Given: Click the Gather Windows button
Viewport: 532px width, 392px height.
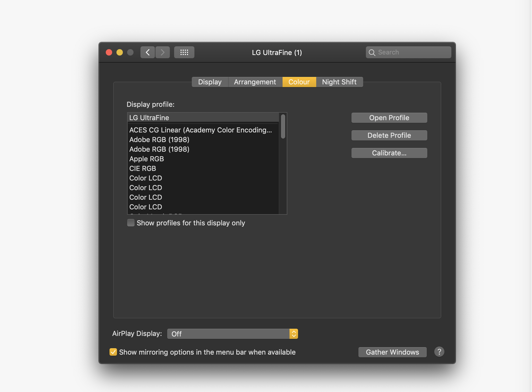Looking at the screenshot, I should click(x=392, y=352).
